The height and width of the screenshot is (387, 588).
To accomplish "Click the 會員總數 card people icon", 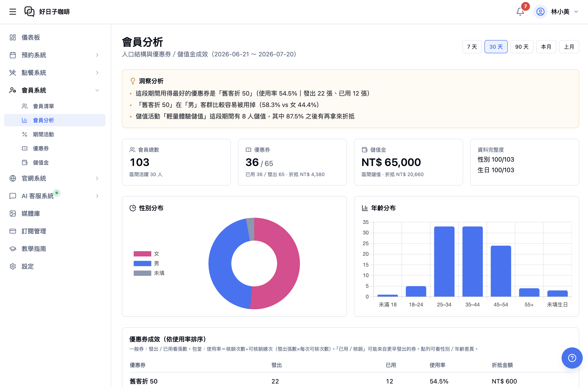I will tap(132, 150).
